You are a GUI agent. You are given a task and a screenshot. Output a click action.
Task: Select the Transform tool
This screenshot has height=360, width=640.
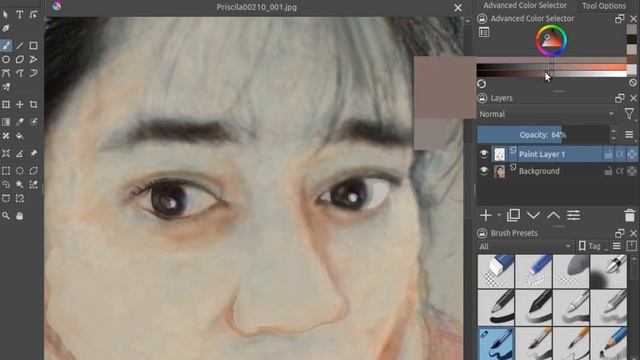6,104
